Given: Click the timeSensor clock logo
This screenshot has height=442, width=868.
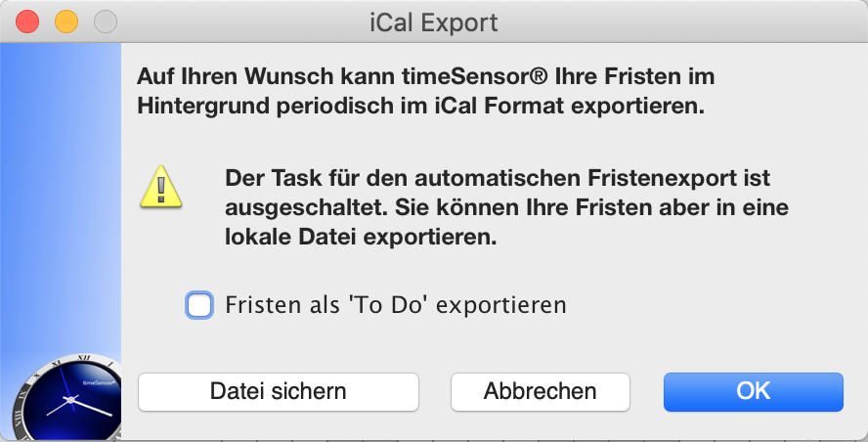Looking at the screenshot, I should [x=66, y=397].
